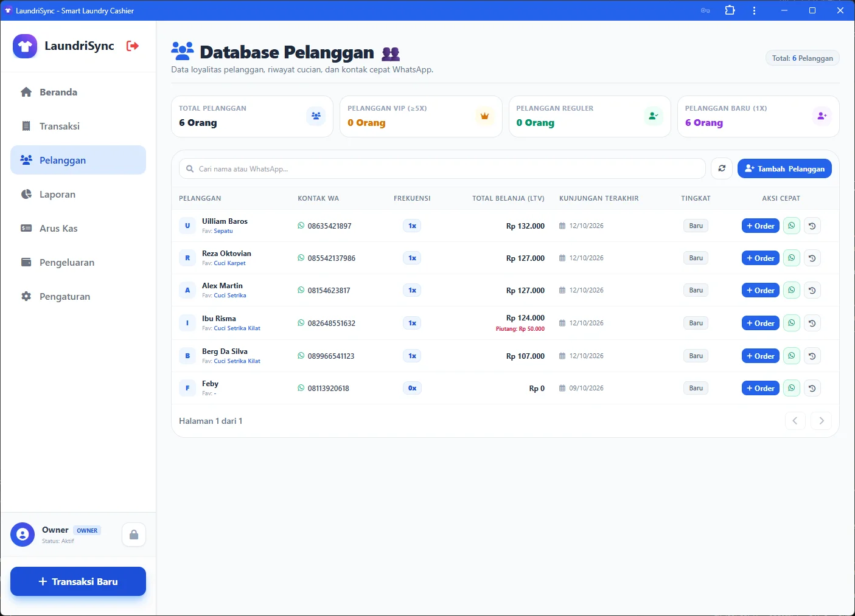Focus the customer name or WhatsApp search field

click(442, 168)
